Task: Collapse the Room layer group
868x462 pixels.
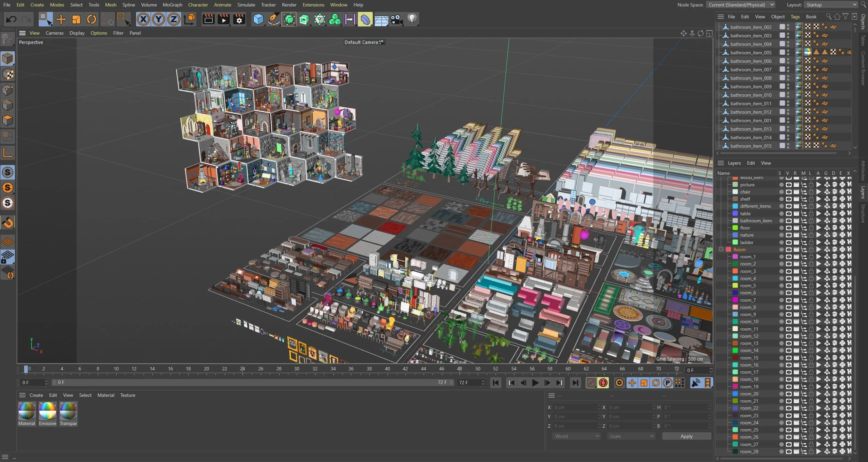Action: tap(721, 250)
